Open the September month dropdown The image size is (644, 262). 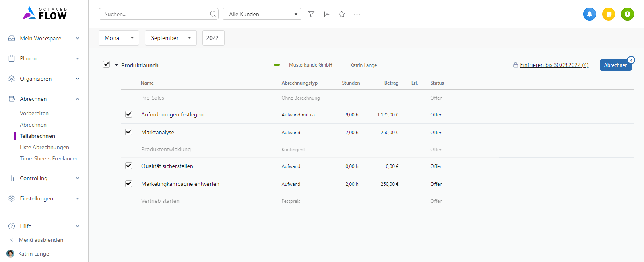171,38
